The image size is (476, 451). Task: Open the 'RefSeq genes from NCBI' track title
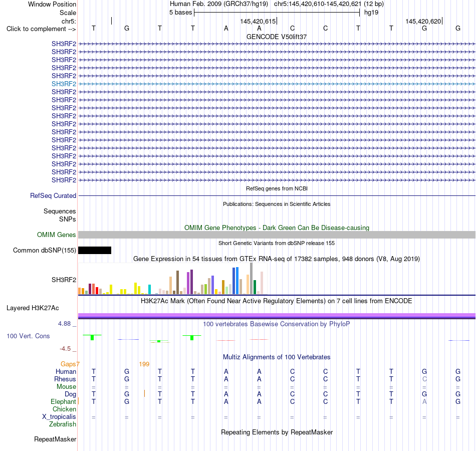click(277, 188)
